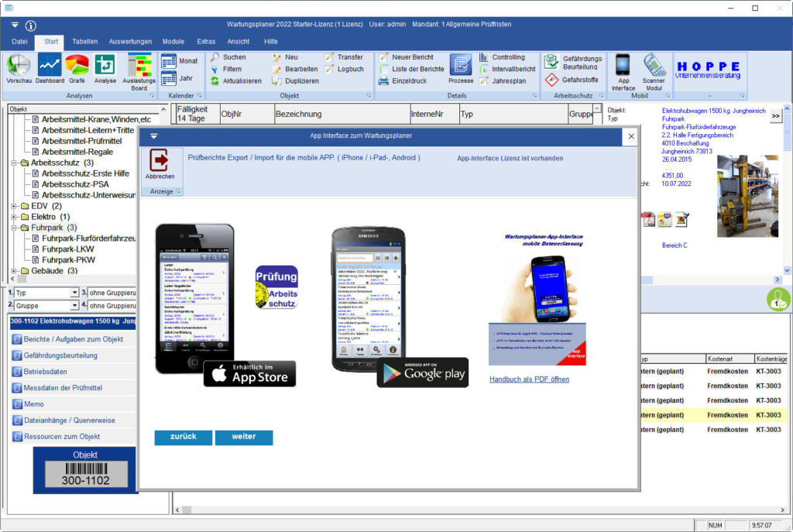Screen dimensions: 793x532
Task: Open the Typ grouping dropdown
Action: point(75,293)
